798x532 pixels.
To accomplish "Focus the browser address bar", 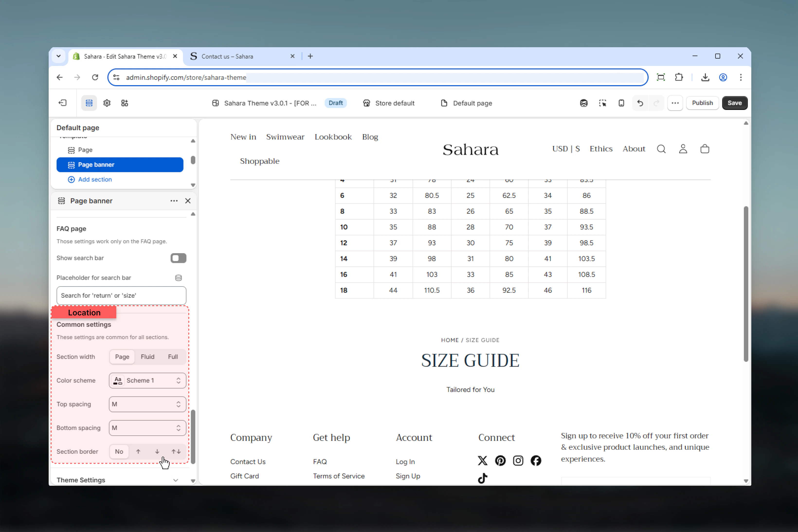I will 377,77.
